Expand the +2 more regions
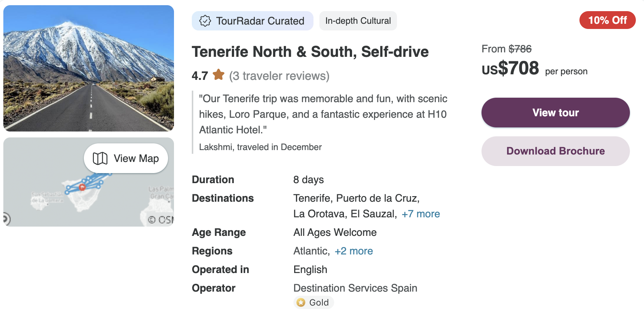Image resolution: width=644 pixels, height=315 pixels. [x=354, y=251]
